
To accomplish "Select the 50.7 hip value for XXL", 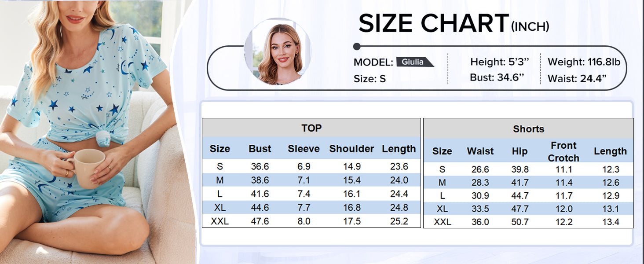I will (x=520, y=222).
